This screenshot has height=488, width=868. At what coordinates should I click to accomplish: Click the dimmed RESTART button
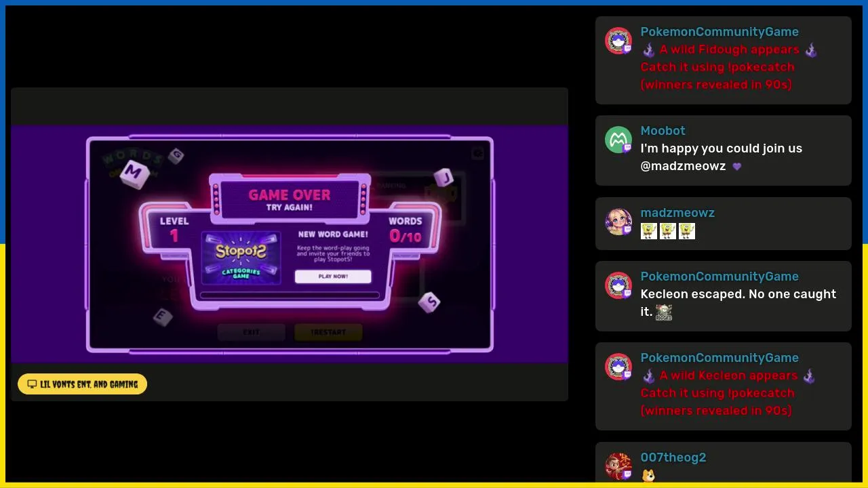[328, 332]
